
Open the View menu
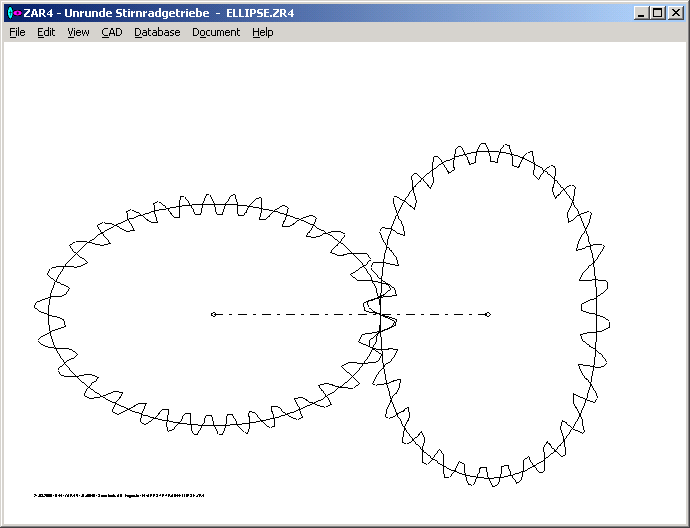pos(78,32)
